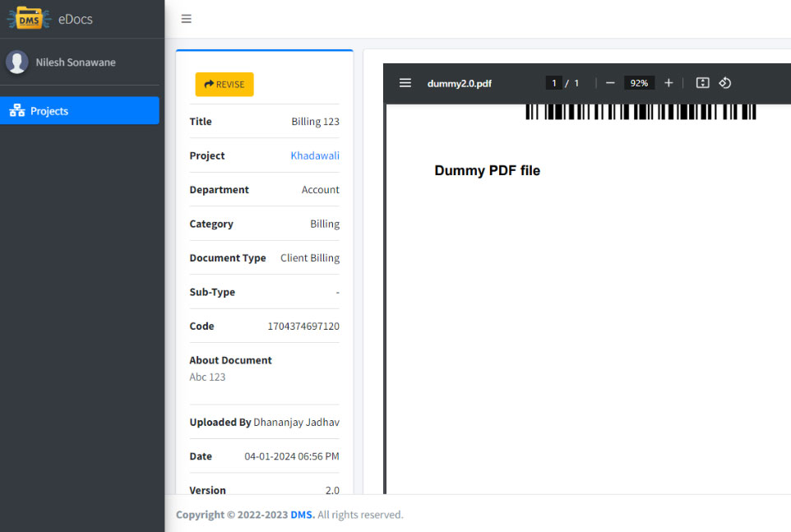Screen dimensions: 791x532
Task: Select the Abc 123 description text
Action: coord(207,377)
